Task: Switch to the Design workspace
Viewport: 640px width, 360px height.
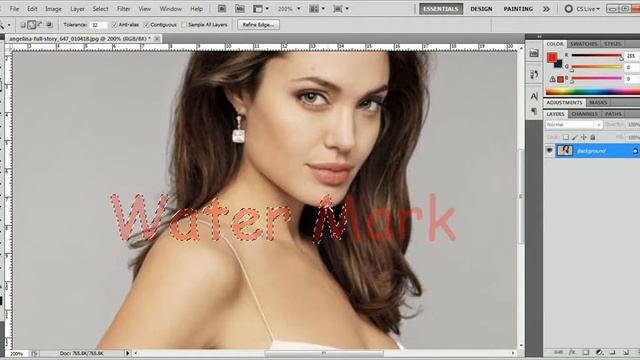Action: pos(481,9)
